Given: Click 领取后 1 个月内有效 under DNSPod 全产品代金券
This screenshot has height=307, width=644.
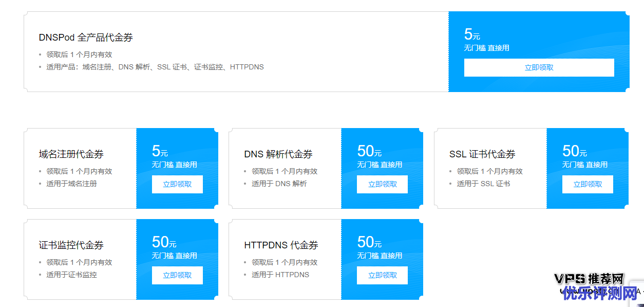Looking at the screenshot, I should [79, 55].
